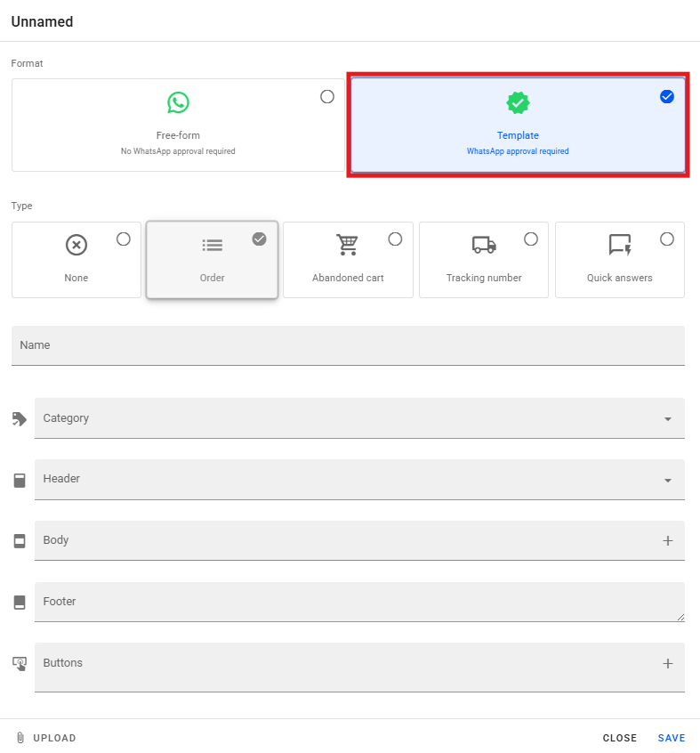700x753 pixels.
Task: Select the Abandoned cart radio button
Action: click(395, 239)
